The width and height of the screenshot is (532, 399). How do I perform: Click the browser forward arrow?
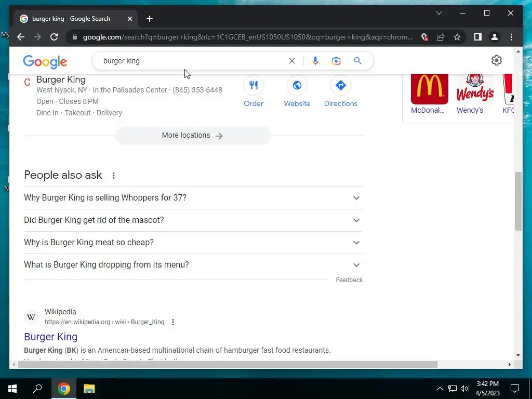click(37, 37)
